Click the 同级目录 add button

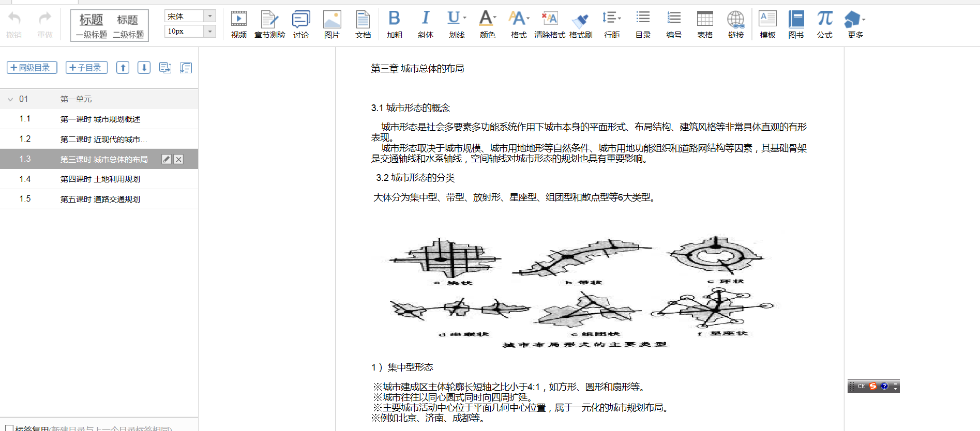pos(32,68)
